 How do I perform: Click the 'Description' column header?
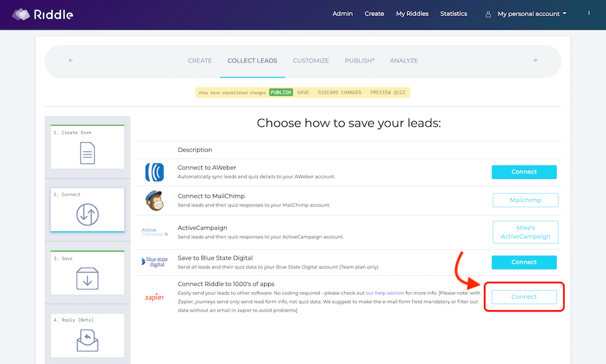195,150
